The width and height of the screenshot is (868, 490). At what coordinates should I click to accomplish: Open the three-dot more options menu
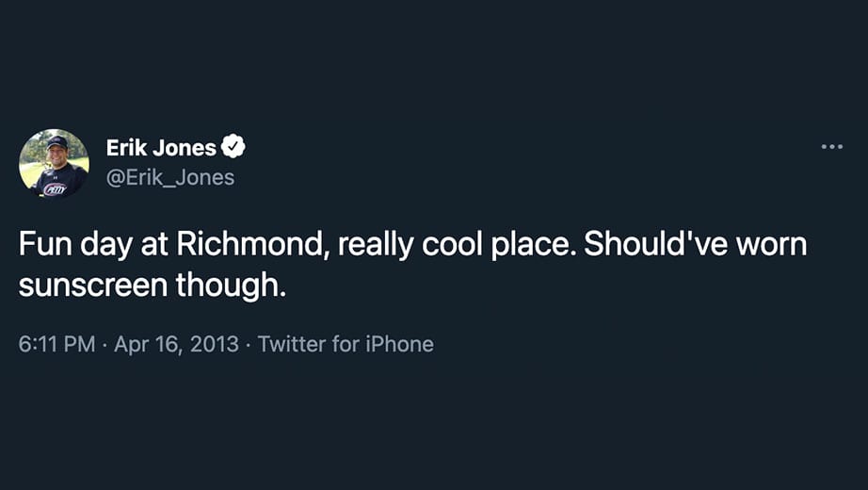point(832,147)
